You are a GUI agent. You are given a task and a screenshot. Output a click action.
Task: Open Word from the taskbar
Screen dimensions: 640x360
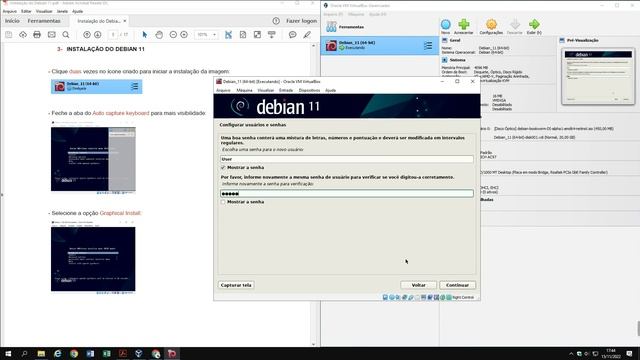click(x=90, y=353)
